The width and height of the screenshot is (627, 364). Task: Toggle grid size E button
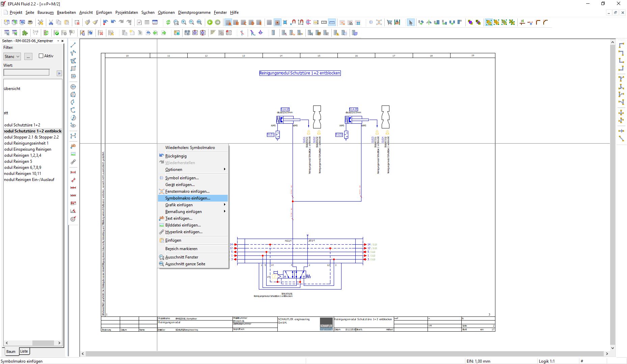click(259, 22)
